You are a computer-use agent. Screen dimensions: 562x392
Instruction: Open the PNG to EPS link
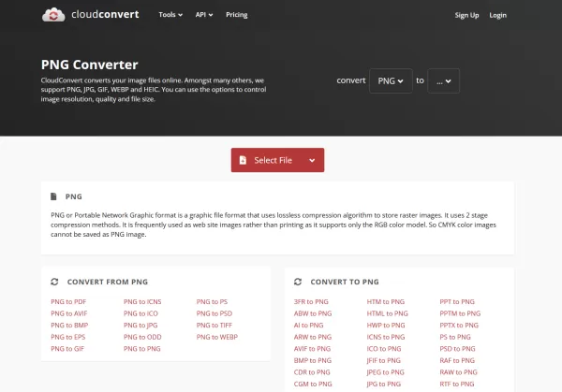pos(68,337)
